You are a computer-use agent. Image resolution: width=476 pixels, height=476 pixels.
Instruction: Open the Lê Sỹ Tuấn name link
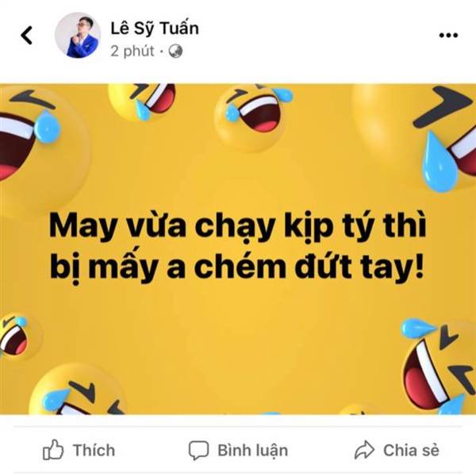pos(155,29)
